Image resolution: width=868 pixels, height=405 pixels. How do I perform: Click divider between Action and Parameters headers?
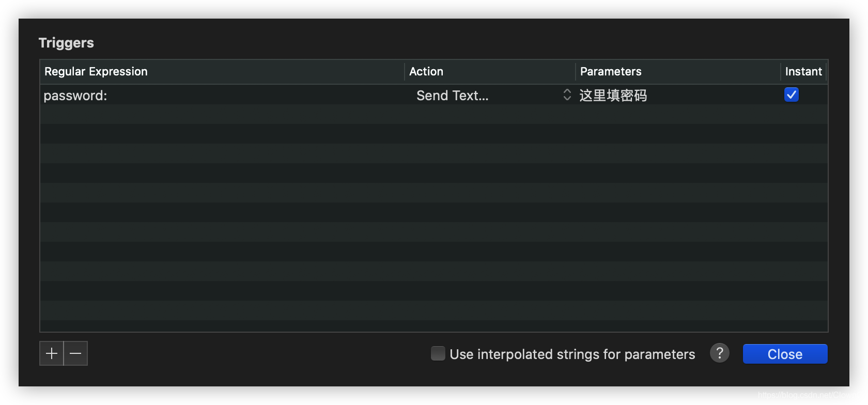pyautogui.click(x=576, y=72)
